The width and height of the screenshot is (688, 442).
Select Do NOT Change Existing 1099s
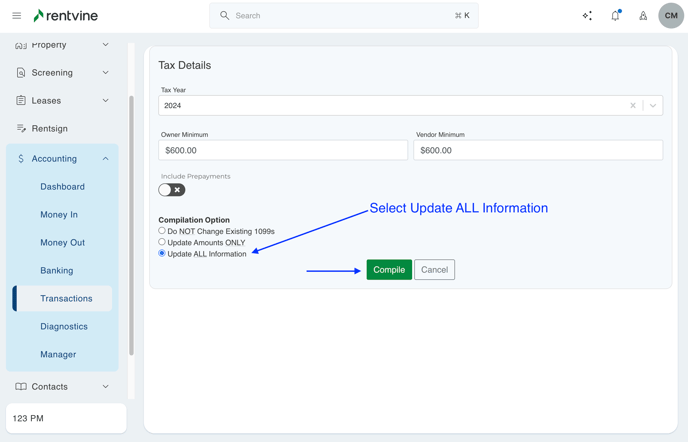tap(162, 231)
